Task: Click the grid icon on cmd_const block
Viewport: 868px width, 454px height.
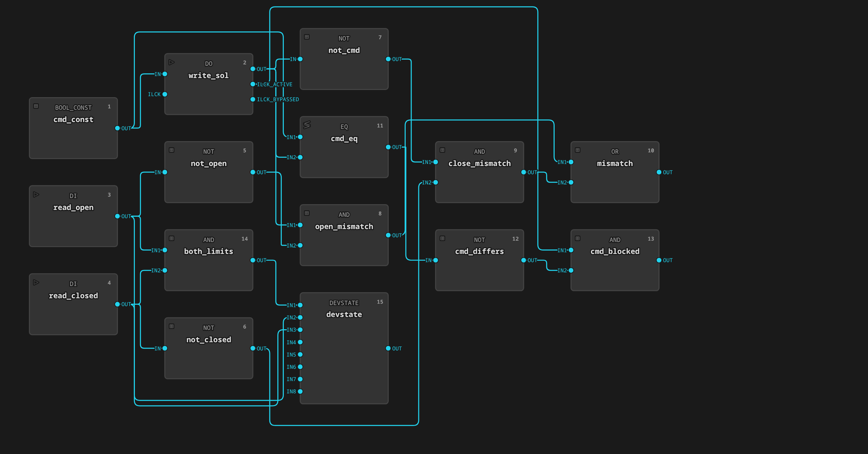Action: pyautogui.click(x=36, y=106)
